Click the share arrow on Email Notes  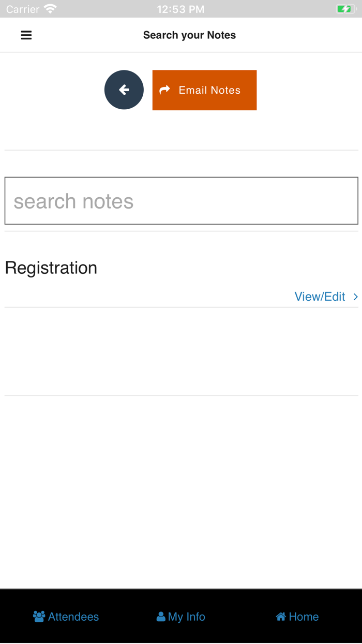pos(165,90)
